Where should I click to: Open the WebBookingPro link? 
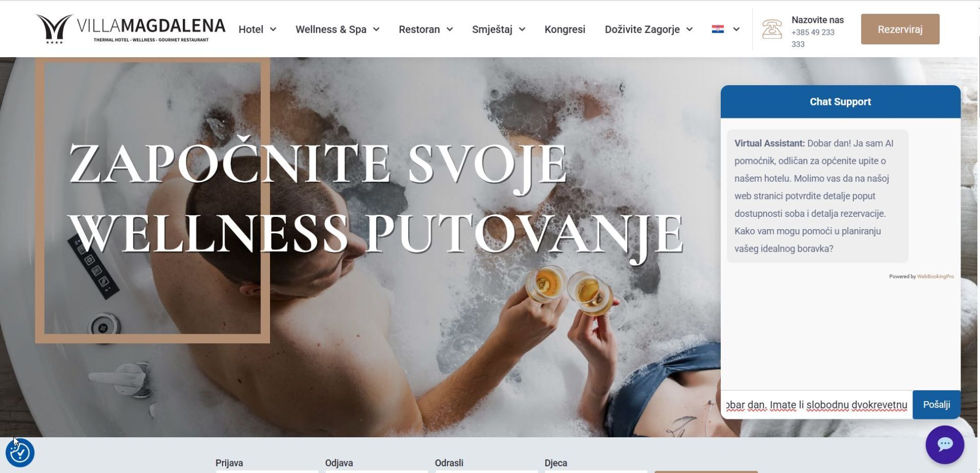click(x=935, y=277)
